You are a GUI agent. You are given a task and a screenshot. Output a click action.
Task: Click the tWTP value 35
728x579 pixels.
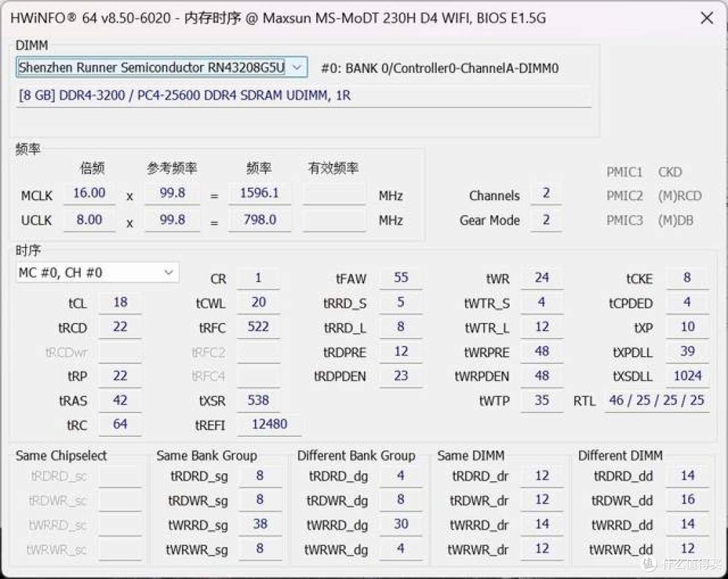(542, 400)
